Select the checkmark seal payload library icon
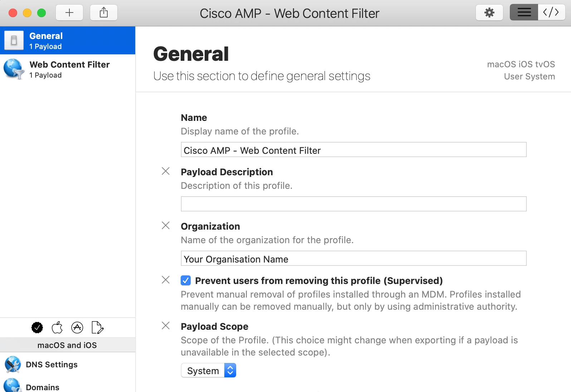Screen dimensions: 571x392 37,328
